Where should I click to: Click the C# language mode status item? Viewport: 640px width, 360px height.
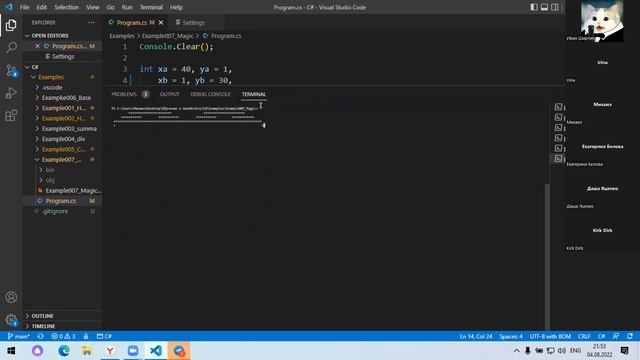pos(601,336)
